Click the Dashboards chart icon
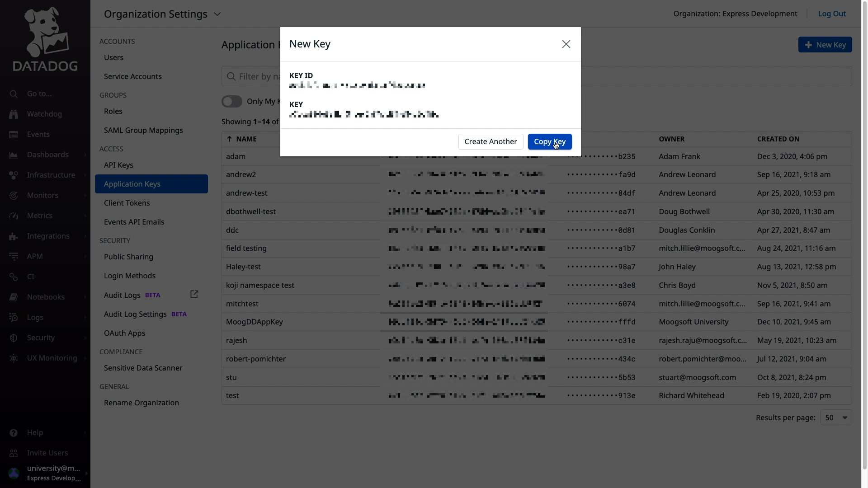 [14, 155]
